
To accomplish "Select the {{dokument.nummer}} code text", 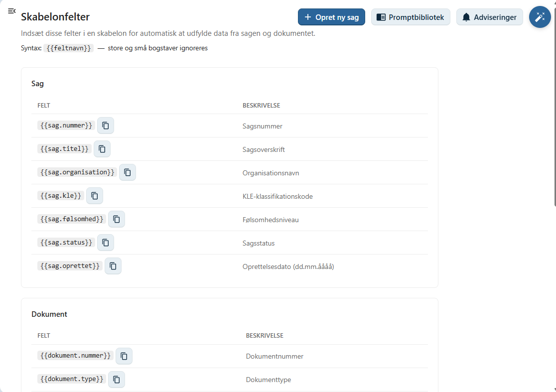I will (75, 356).
